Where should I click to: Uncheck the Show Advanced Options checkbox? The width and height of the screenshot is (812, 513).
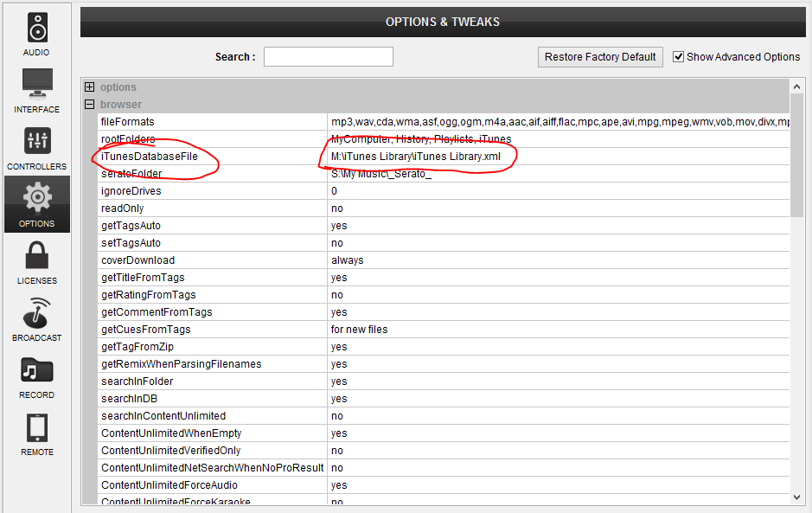pos(679,56)
